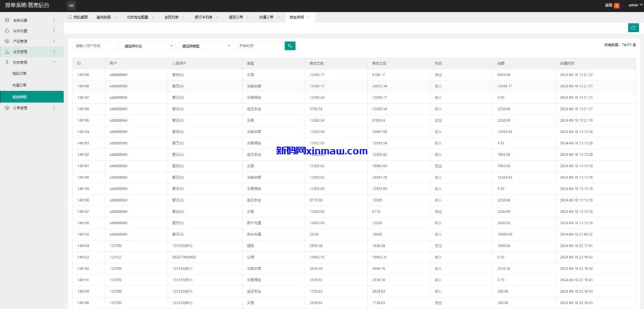644x309 pixels.
Task: Click the green refresh icon button
Action: pyautogui.click(x=633, y=28)
